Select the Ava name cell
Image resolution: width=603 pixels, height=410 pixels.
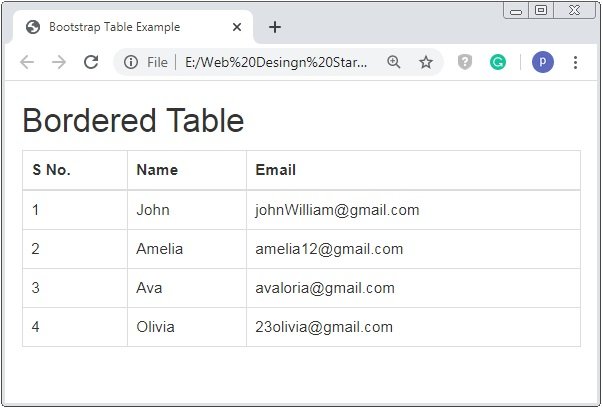point(187,288)
